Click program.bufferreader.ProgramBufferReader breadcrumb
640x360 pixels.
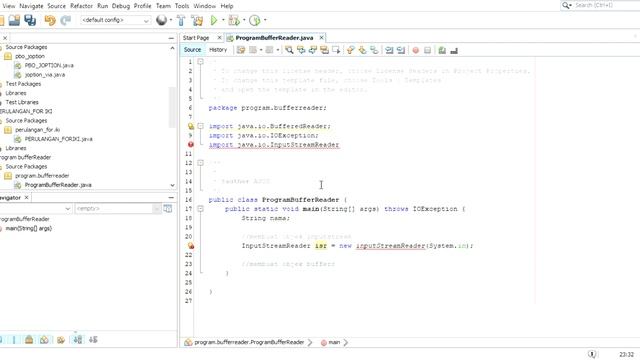(249, 342)
